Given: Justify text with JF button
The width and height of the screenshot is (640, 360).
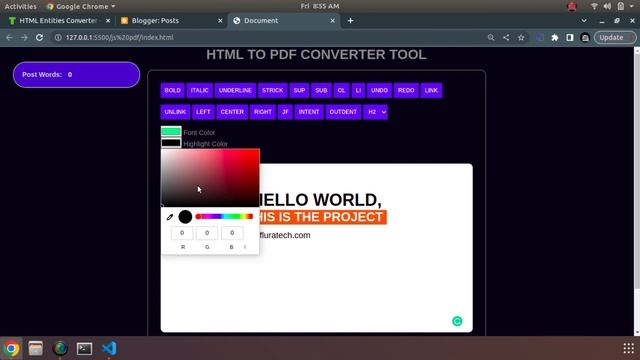Looking at the screenshot, I should click(x=285, y=112).
